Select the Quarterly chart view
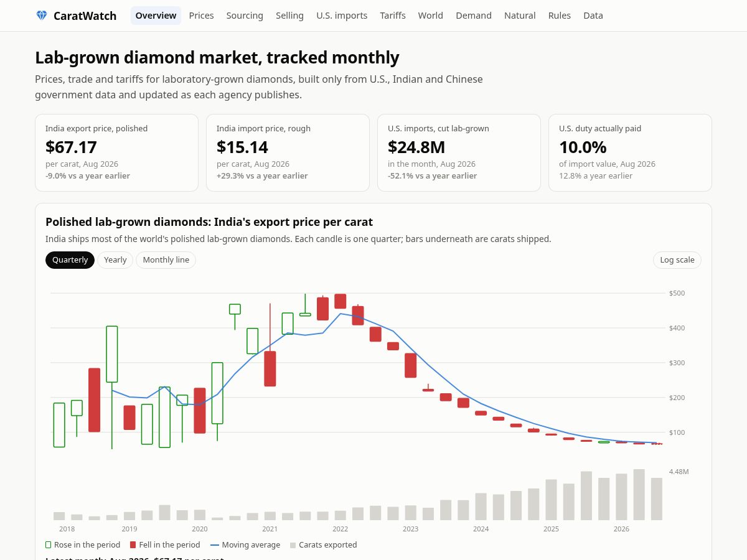 point(70,260)
